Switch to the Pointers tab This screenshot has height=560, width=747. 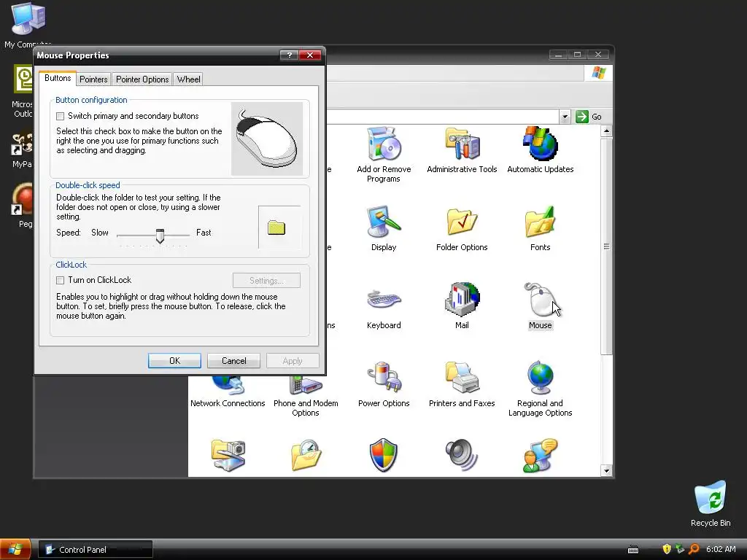click(x=93, y=79)
